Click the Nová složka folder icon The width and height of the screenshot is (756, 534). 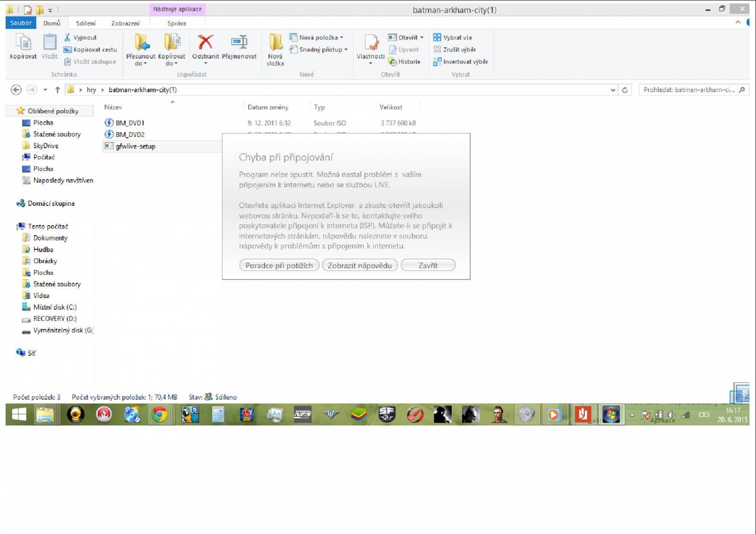[x=275, y=42]
